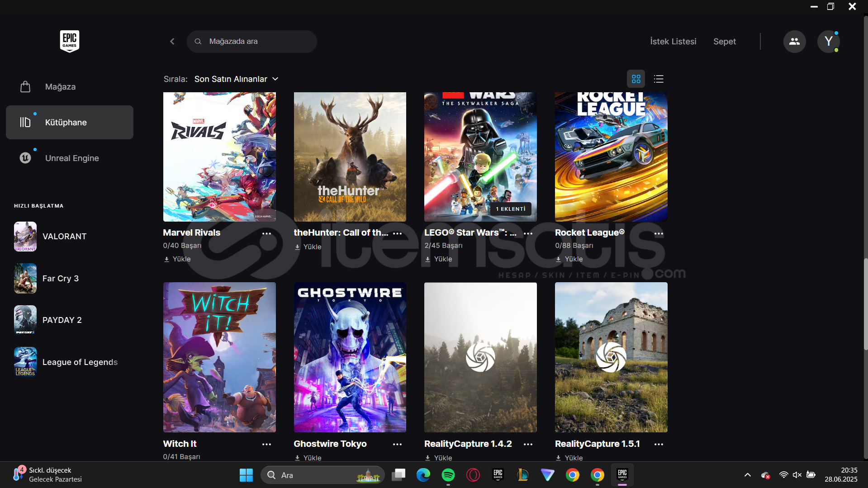Open Windows Start menu
The width and height of the screenshot is (868, 488).
[246, 475]
